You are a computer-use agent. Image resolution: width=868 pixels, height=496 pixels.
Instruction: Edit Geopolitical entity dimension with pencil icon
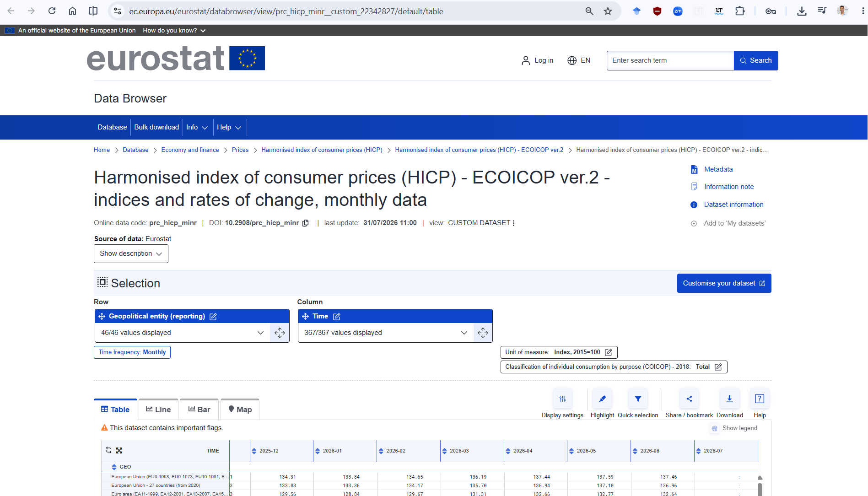pyautogui.click(x=213, y=316)
